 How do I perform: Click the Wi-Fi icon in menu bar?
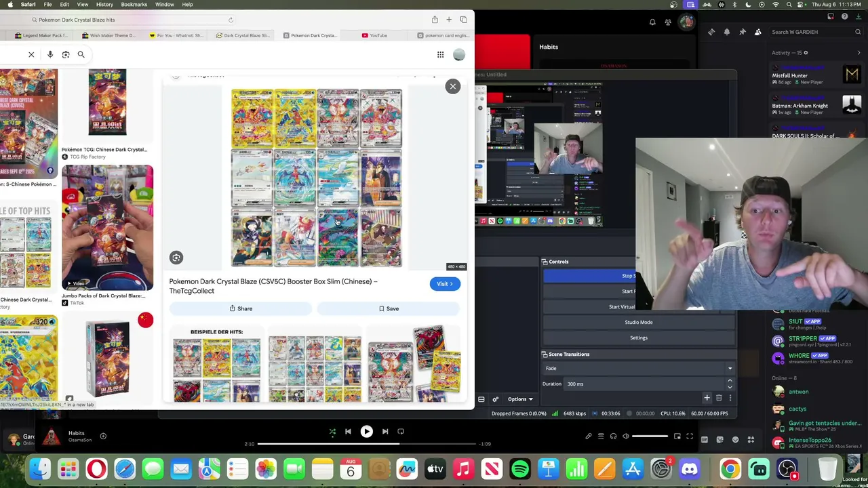pyautogui.click(x=776, y=5)
